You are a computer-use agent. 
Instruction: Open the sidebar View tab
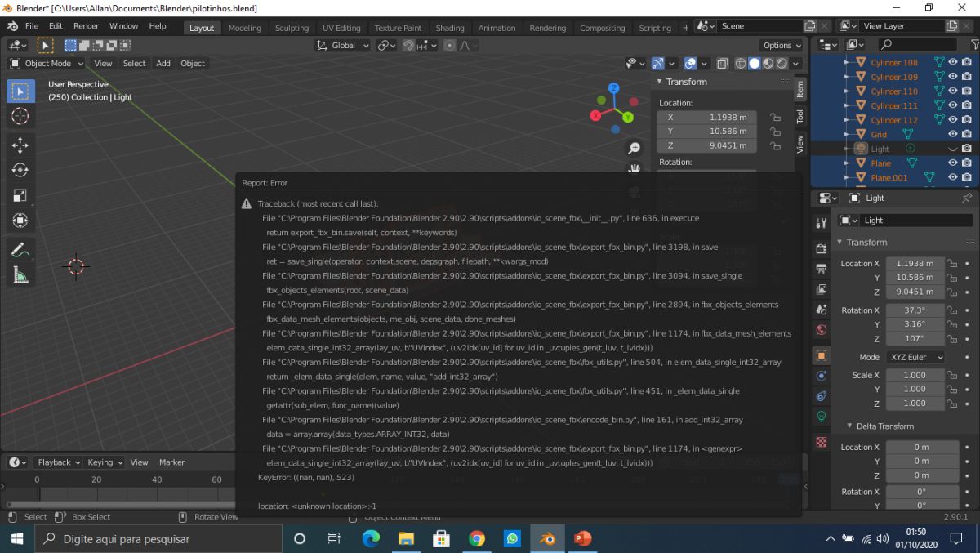pyautogui.click(x=800, y=145)
